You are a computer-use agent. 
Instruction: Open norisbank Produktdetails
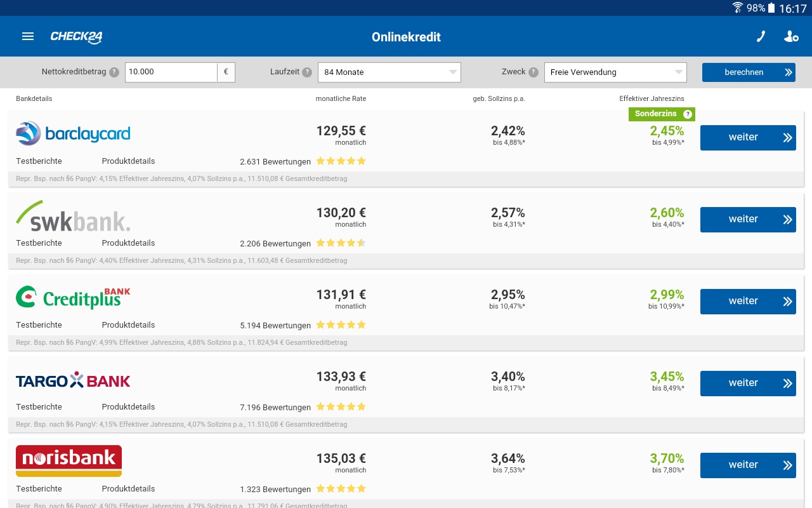click(128, 489)
